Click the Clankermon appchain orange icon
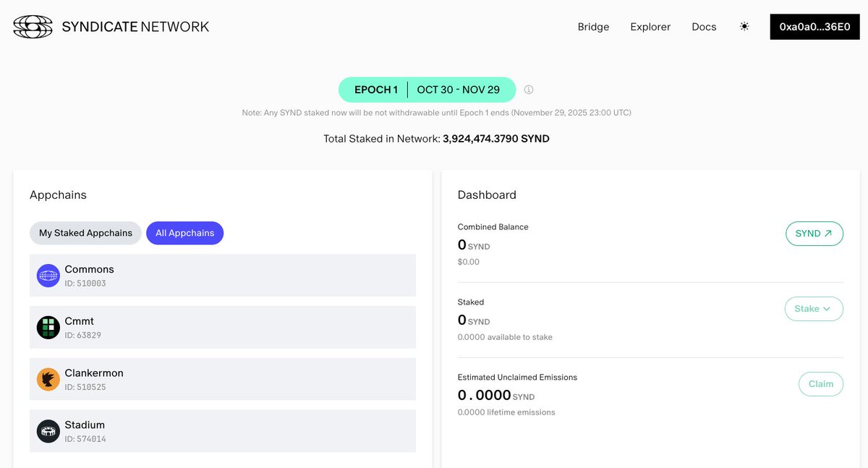This screenshot has height=468, width=868. coord(48,380)
